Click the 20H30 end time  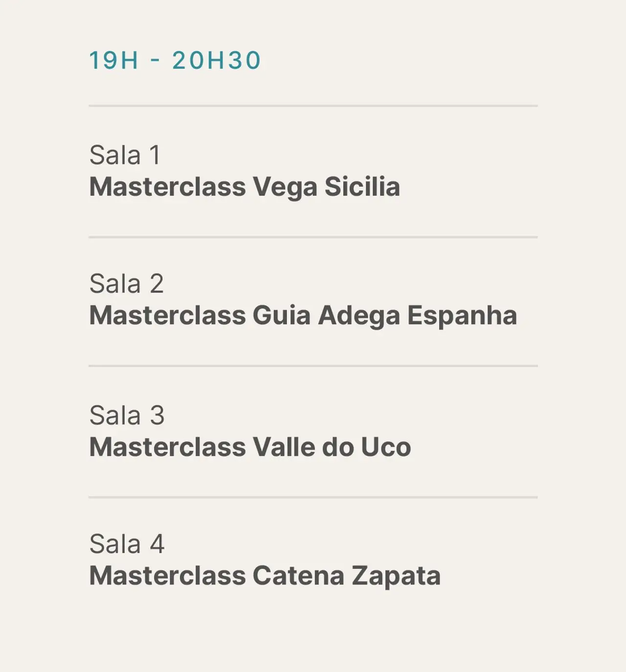click(x=216, y=61)
